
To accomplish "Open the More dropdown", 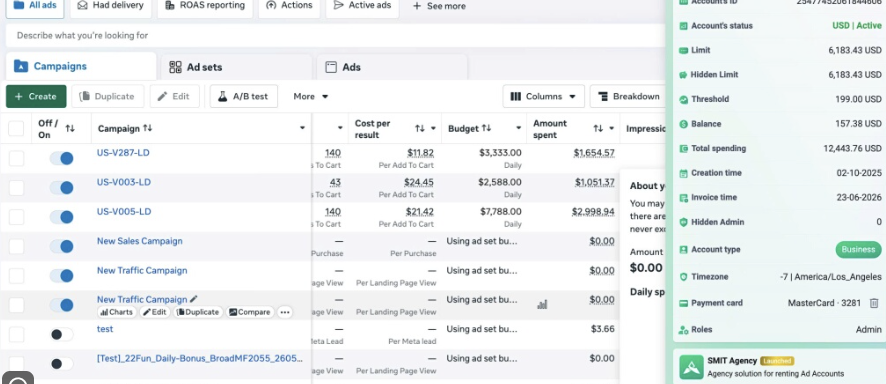I will click(x=311, y=96).
